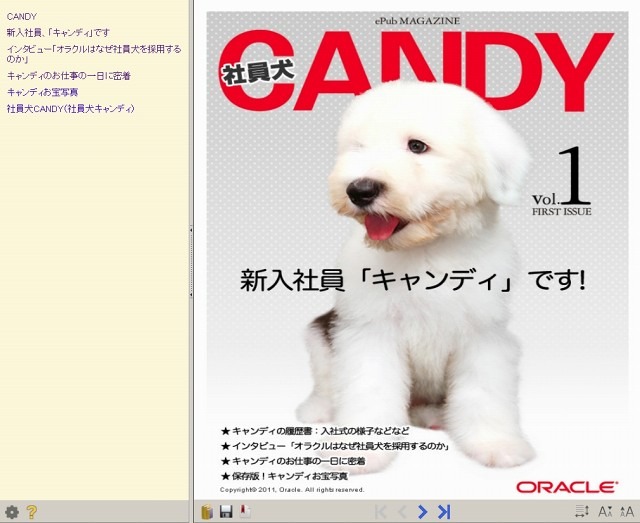
Task: Go to next page arrow
Action: point(423,512)
